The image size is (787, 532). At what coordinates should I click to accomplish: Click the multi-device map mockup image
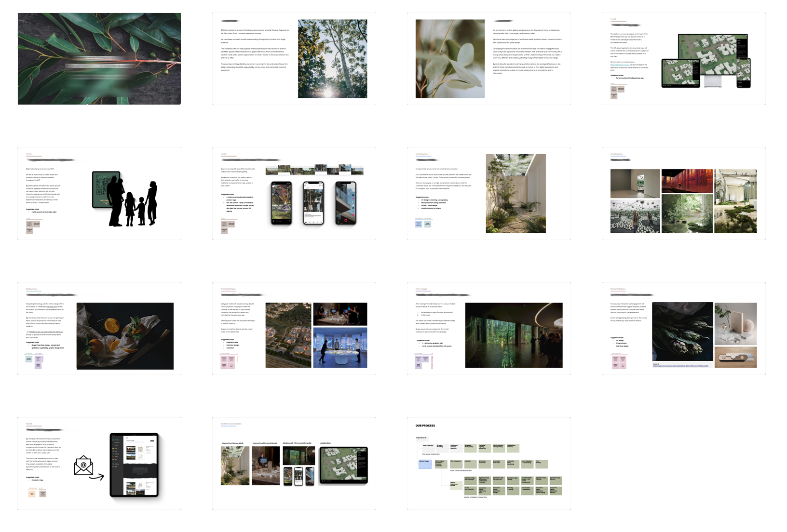click(x=706, y=61)
